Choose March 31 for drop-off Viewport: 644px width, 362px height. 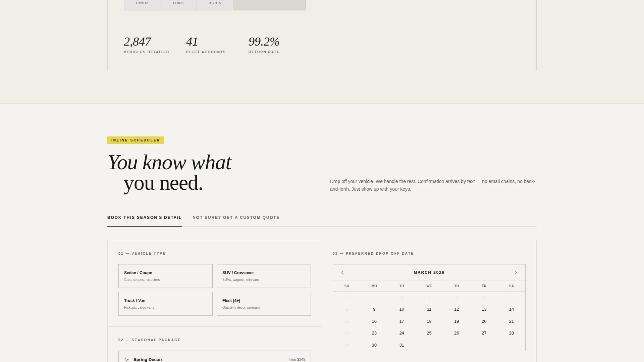(401, 345)
